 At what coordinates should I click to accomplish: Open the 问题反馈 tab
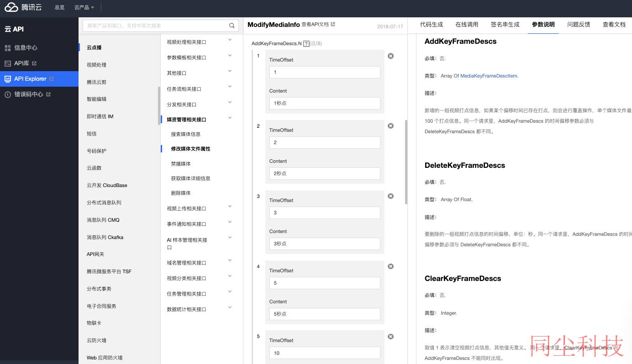579,25
